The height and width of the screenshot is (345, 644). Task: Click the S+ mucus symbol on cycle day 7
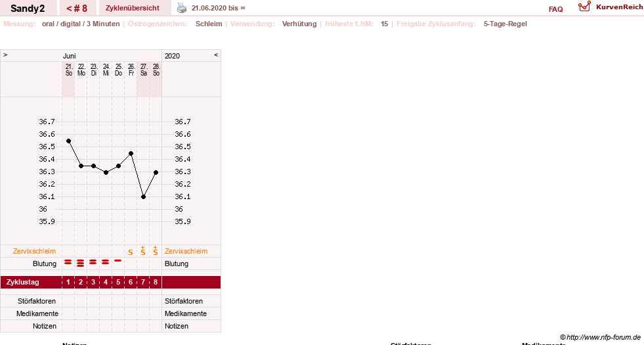click(143, 251)
